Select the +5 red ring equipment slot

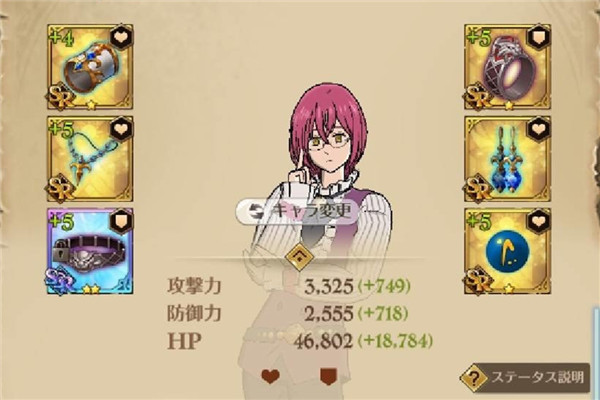click(507, 67)
